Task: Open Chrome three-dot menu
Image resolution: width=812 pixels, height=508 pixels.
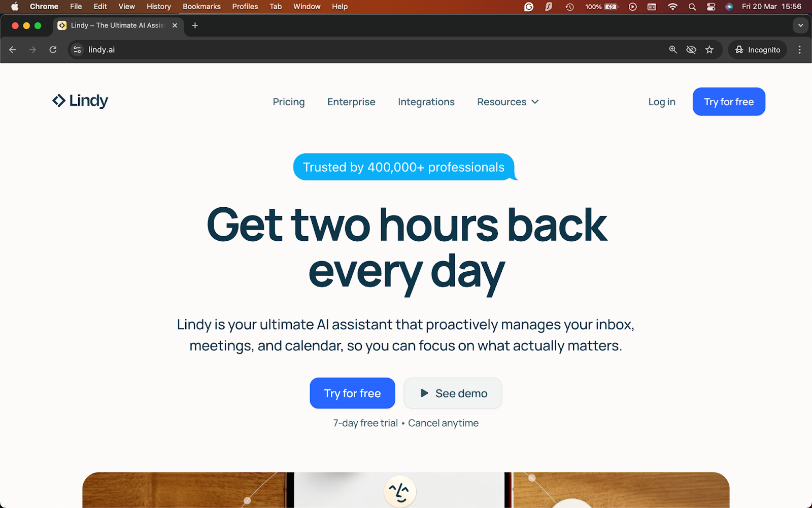Action: (x=799, y=50)
